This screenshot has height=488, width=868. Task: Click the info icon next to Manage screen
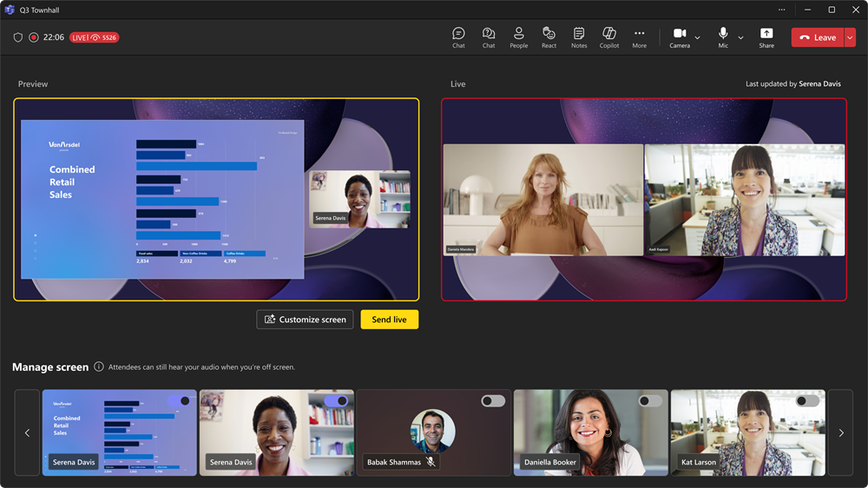click(99, 366)
